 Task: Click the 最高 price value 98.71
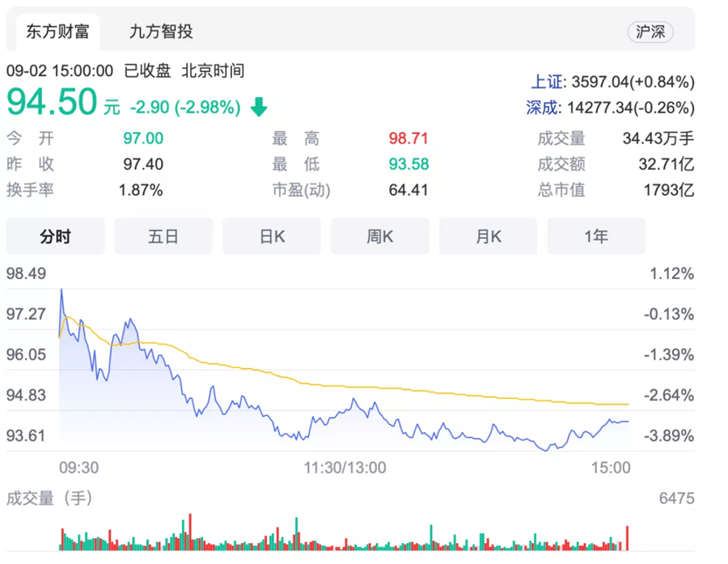[408, 138]
